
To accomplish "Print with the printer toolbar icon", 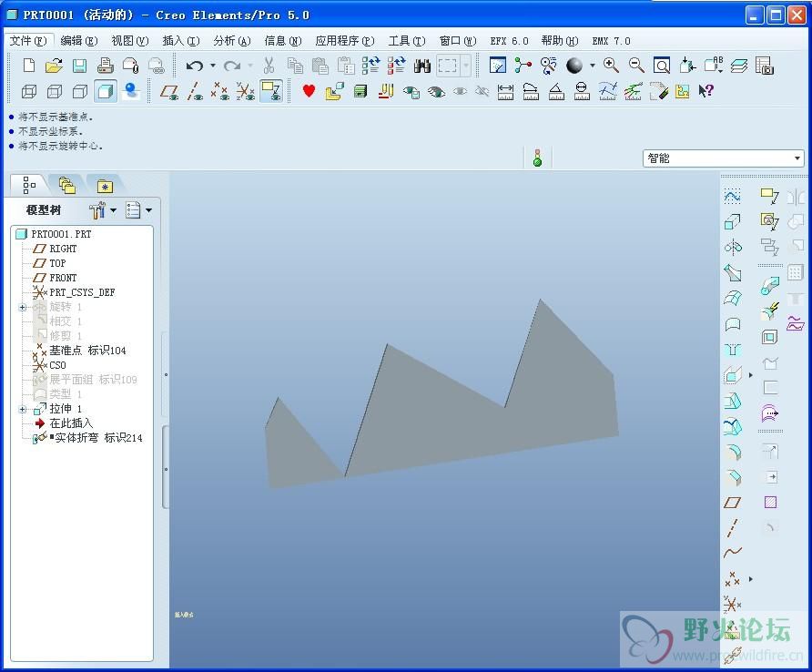I will coord(105,66).
